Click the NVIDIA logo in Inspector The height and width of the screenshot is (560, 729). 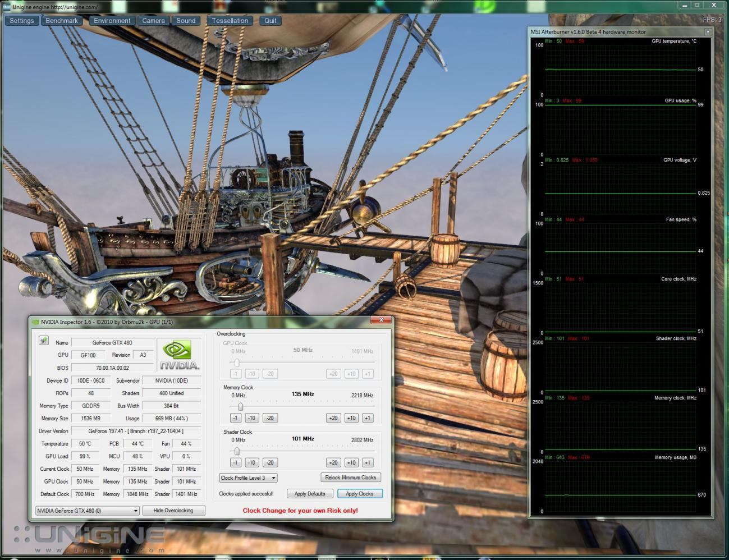point(178,355)
